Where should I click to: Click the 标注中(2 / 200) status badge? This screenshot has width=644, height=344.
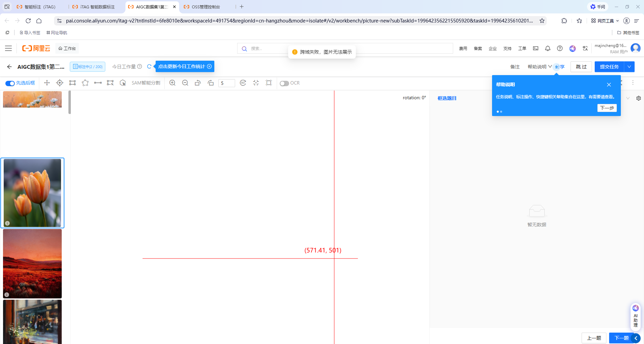(x=88, y=67)
